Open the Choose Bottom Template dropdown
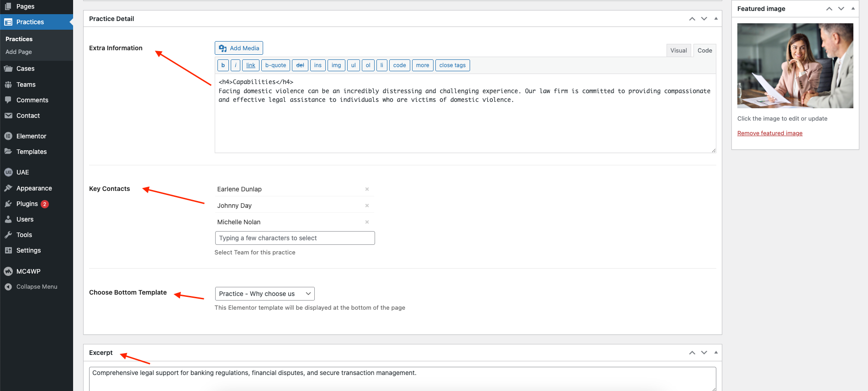This screenshot has height=391, width=868. coord(265,294)
